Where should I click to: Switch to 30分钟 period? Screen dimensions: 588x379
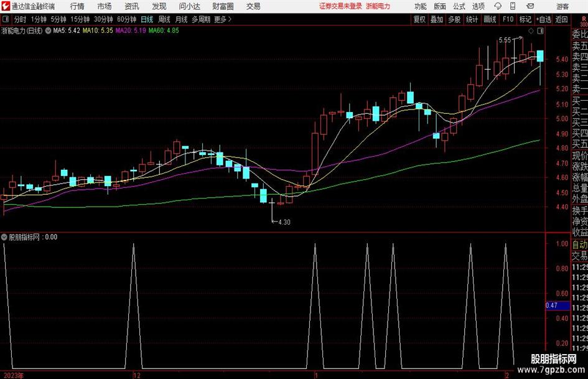pos(103,19)
